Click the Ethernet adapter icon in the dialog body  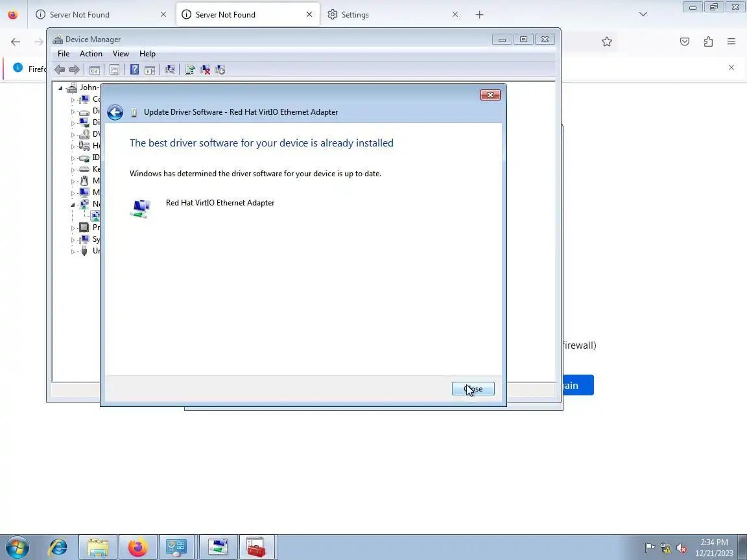click(x=140, y=209)
